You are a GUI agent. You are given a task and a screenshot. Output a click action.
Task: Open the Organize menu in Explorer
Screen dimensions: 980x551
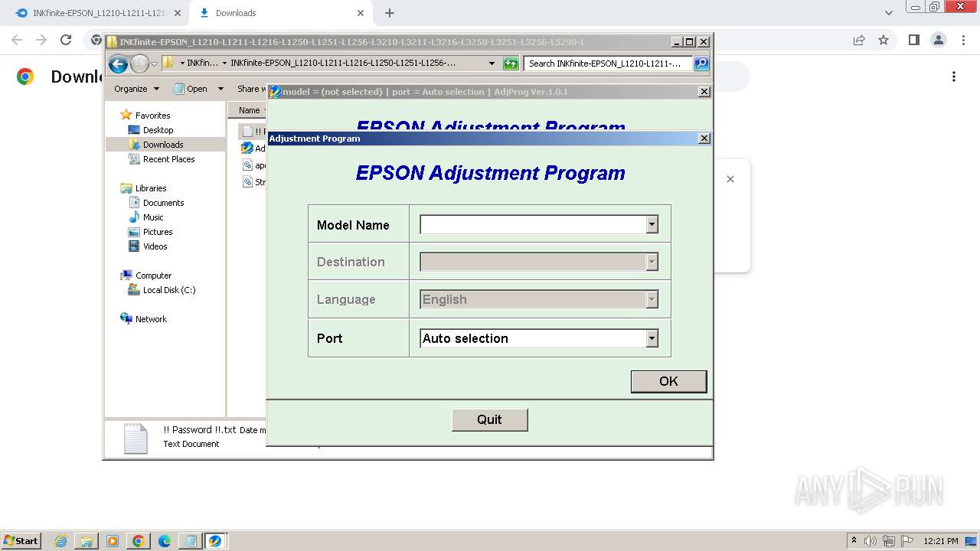click(136, 89)
